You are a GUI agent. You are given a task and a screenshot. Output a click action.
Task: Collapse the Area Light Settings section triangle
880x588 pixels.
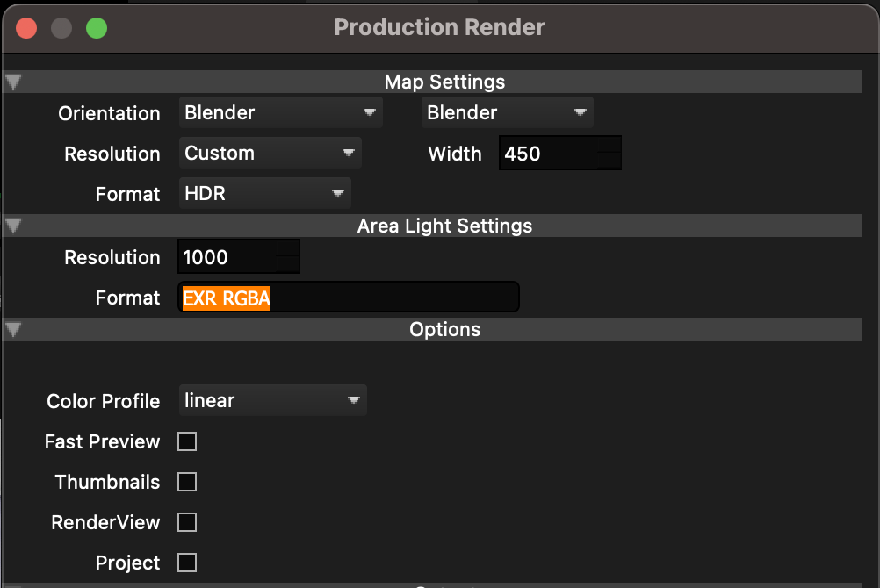point(13,226)
